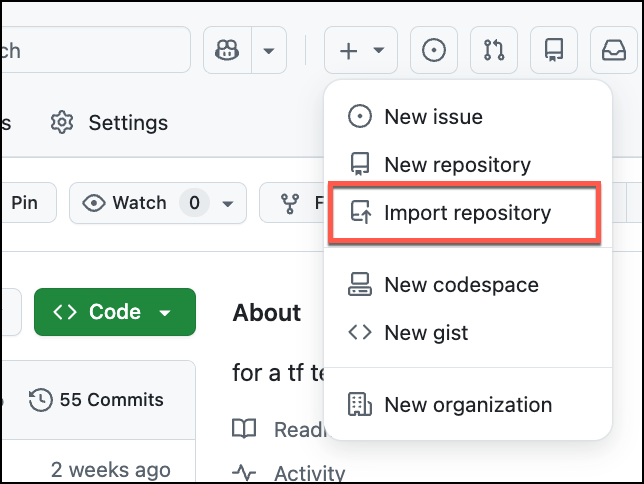The image size is (644, 484).
Task: Click the Watch count 0 badge
Action: point(195,203)
